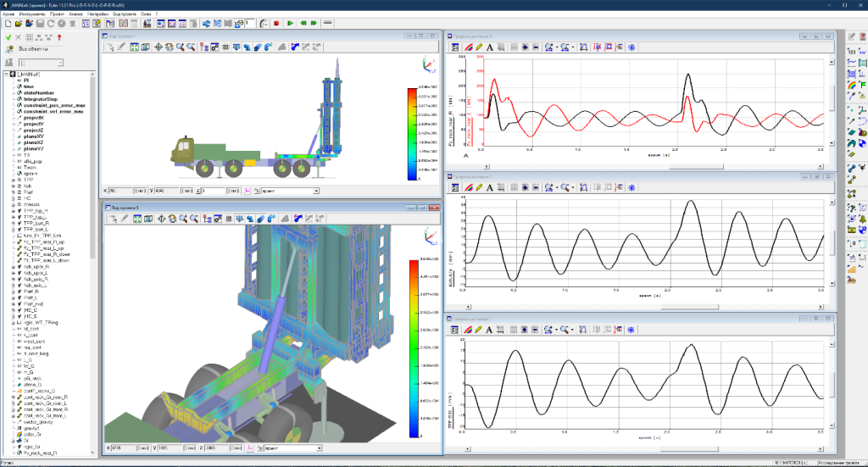
Task: Expand the TPP_top_R tree node
Action: click(x=14, y=211)
